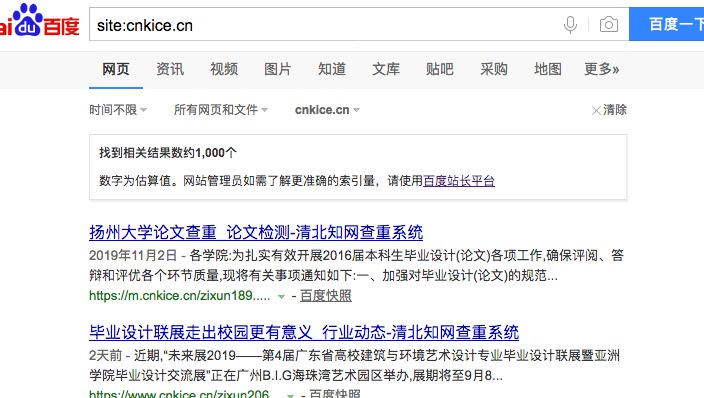Open result 扬州大学论文查重 论文检测
The height and width of the screenshot is (398, 704).
256,232
